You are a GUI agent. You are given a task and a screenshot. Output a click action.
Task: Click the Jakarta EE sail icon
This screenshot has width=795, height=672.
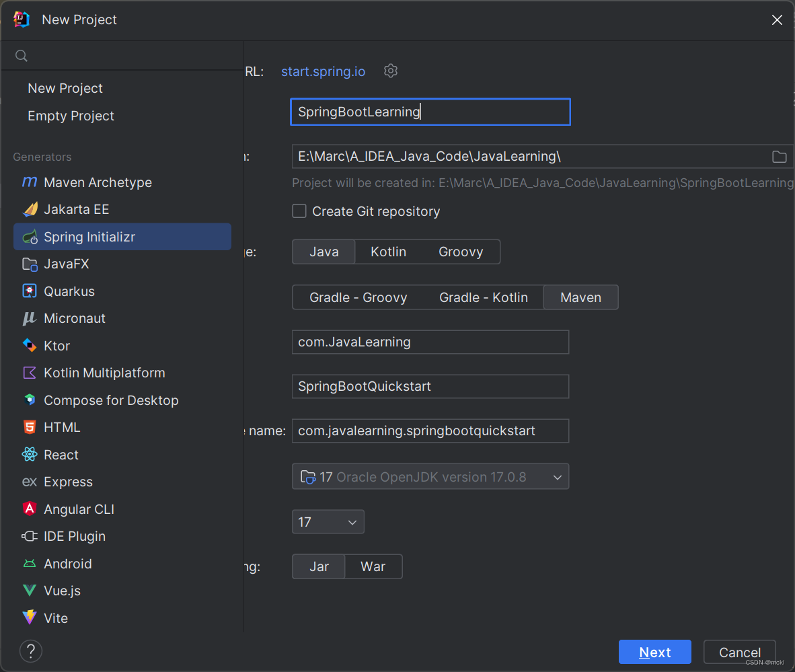[x=30, y=209]
